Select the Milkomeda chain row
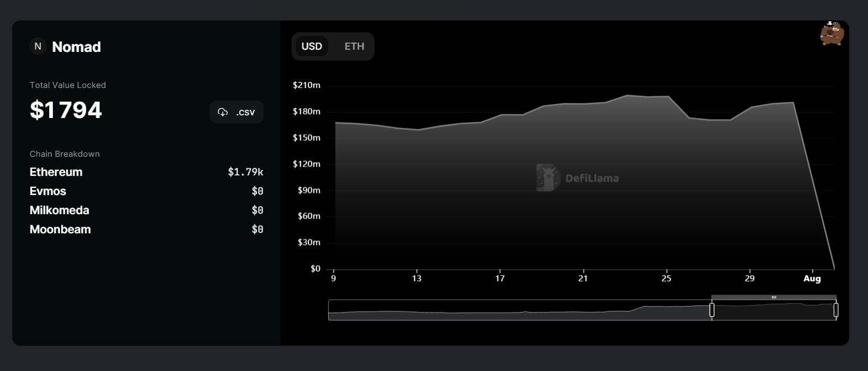868x371 pixels. pyautogui.click(x=146, y=210)
